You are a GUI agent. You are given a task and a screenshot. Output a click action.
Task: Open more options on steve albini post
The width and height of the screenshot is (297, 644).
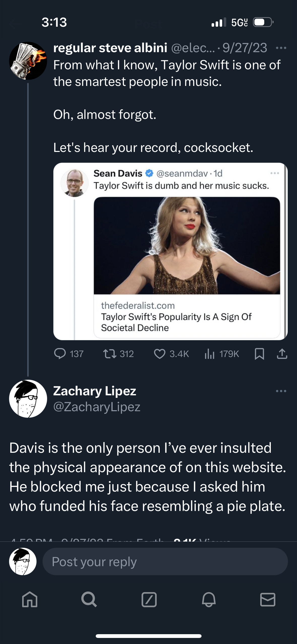point(281,48)
